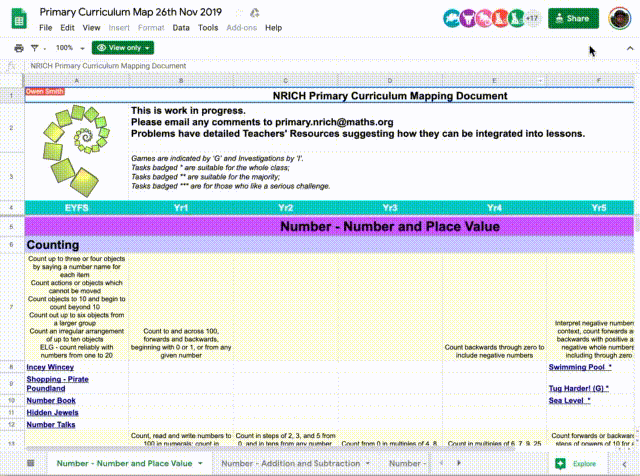Click the Explore button
Image resolution: width=640 pixels, height=476 pixels.
[x=576, y=464]
